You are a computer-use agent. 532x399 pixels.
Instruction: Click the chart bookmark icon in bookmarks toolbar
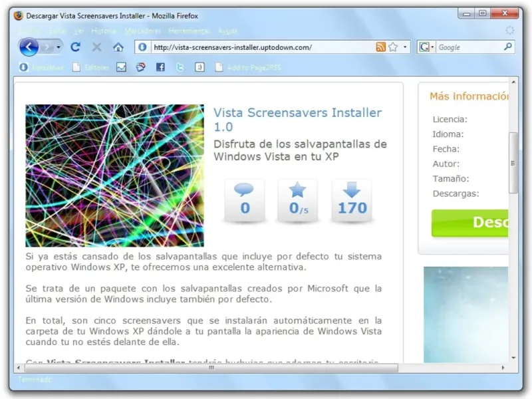click(x=121, y=67)
